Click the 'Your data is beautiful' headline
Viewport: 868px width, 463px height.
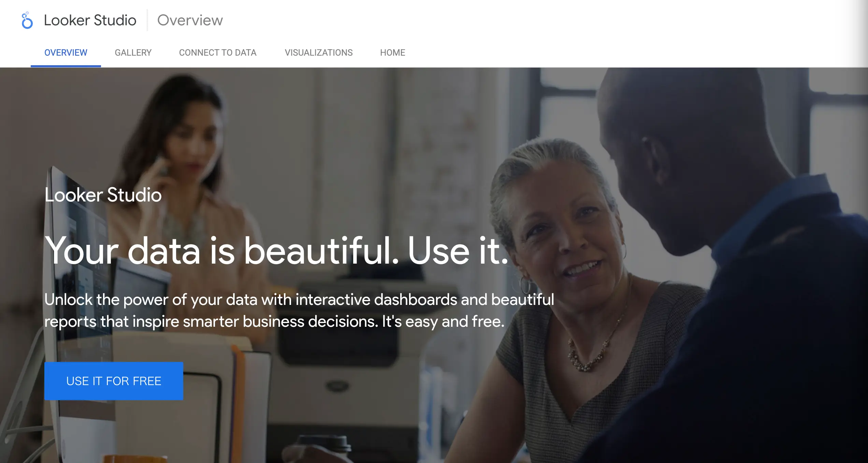(x=277, y=251)
